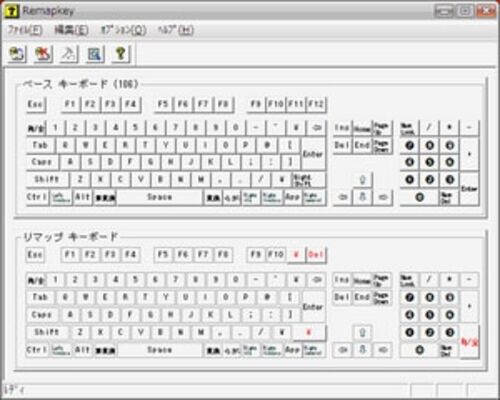Choose the Ctrl key on the base keyboard
The image size is (500, 400).
pyautogui.click(x=37, y=197)
